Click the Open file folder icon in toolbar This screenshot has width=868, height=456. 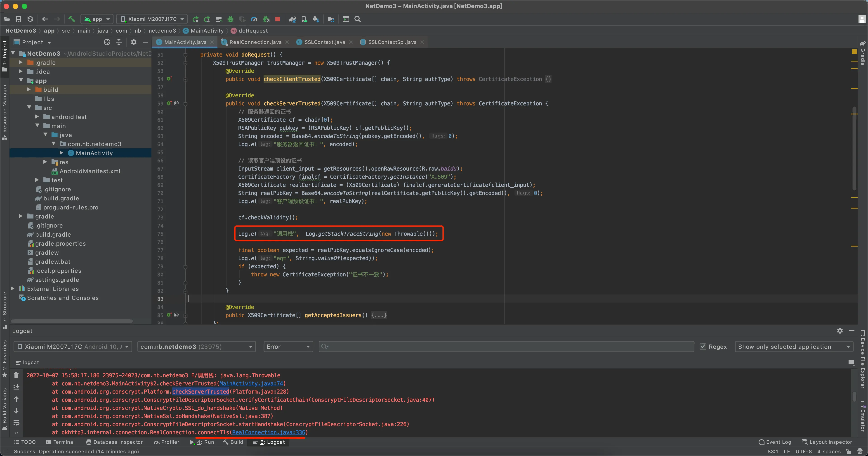7,19
